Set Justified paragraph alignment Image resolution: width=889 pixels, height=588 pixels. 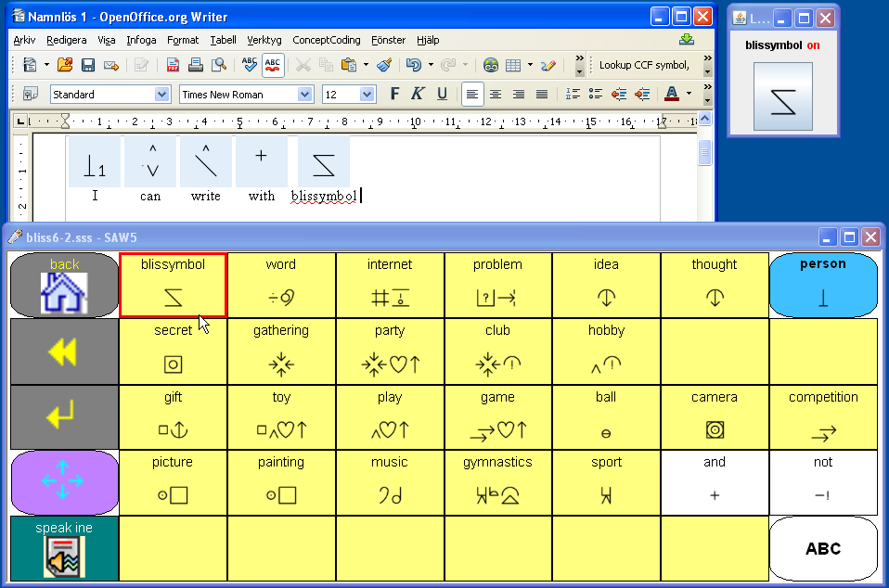click(x=542, y=94)
